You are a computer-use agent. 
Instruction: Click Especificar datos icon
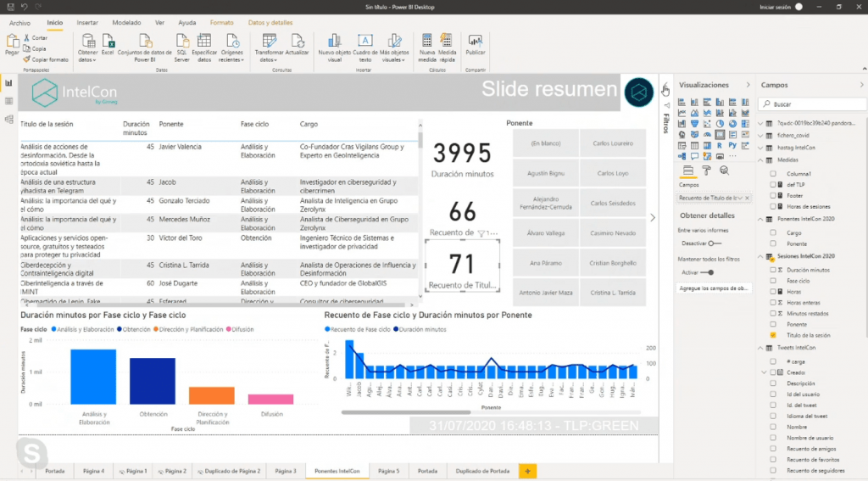[x=204, y=41]
